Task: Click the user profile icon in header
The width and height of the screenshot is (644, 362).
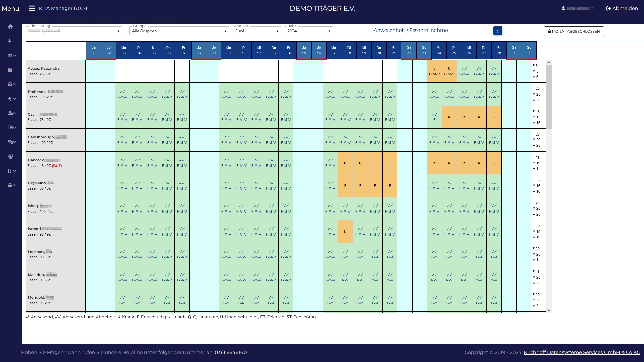Action: pyautogui.click(x=563, y=8)
